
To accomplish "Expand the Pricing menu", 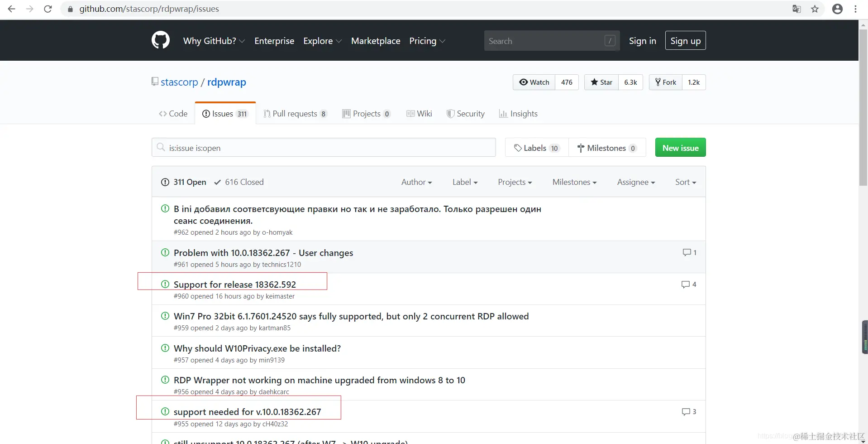I will coord(427,41).
